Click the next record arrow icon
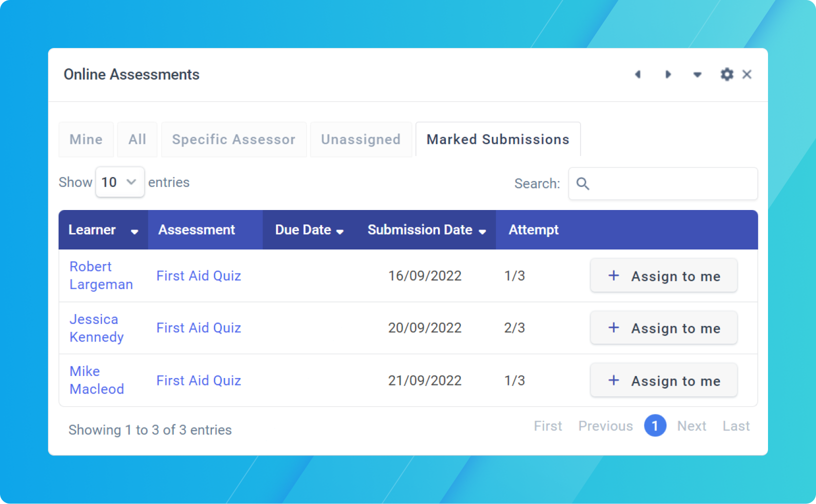Image resolution: width=816 pixels, height=504 pixels. 668,74
